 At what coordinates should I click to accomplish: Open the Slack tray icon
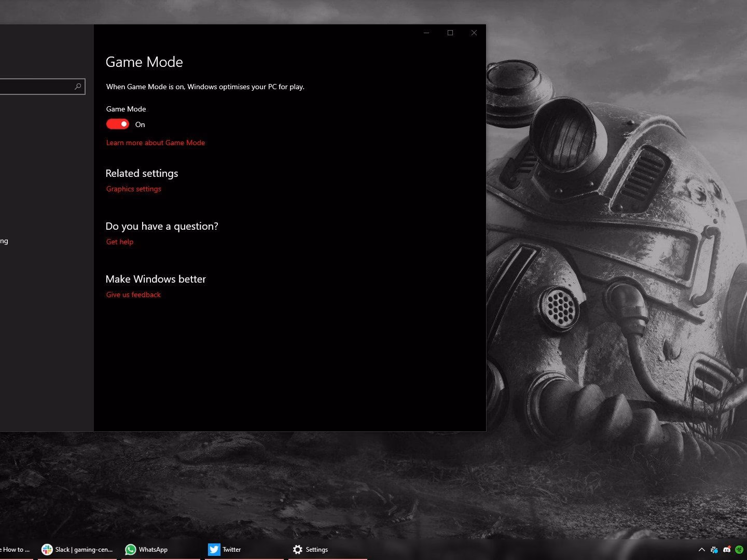[714, 550]
